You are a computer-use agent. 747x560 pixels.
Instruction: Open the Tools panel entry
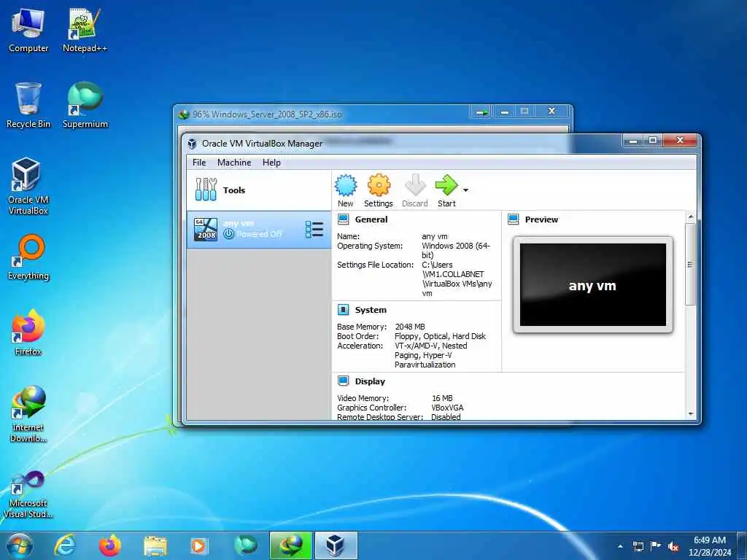(259, 190)
